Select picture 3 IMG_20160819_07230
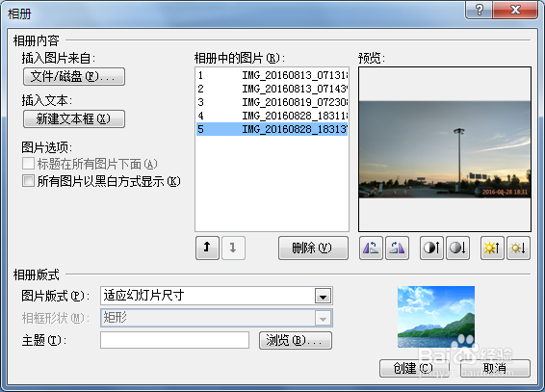The height and width of the screenshot is (392, 545). 272,102
